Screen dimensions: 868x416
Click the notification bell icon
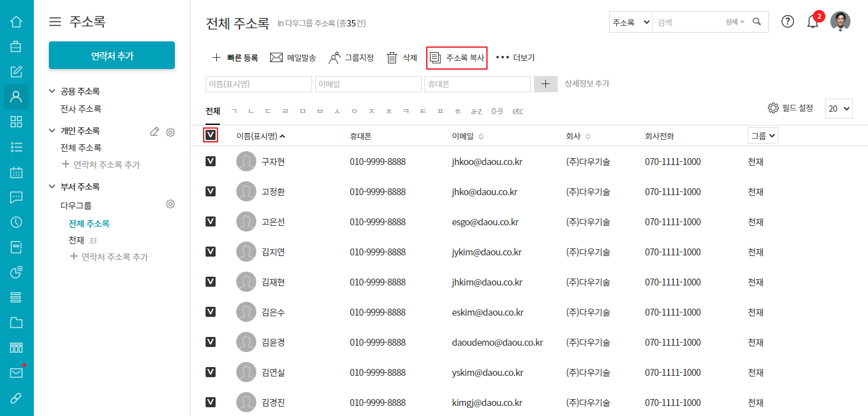(x=813, y=22)
